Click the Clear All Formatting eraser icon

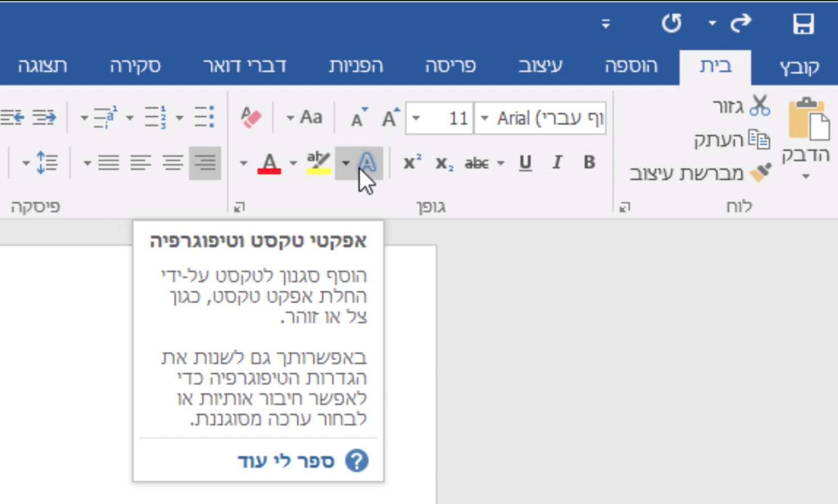[x=251, y=117]
